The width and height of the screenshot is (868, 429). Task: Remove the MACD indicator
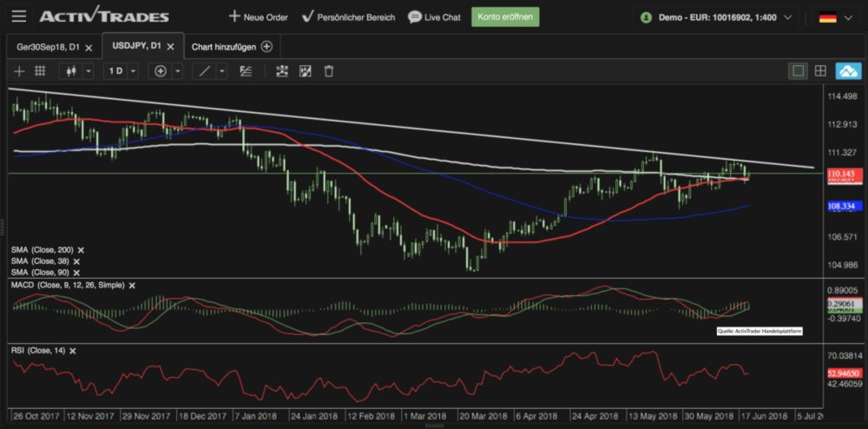click(x=132, y=286)
